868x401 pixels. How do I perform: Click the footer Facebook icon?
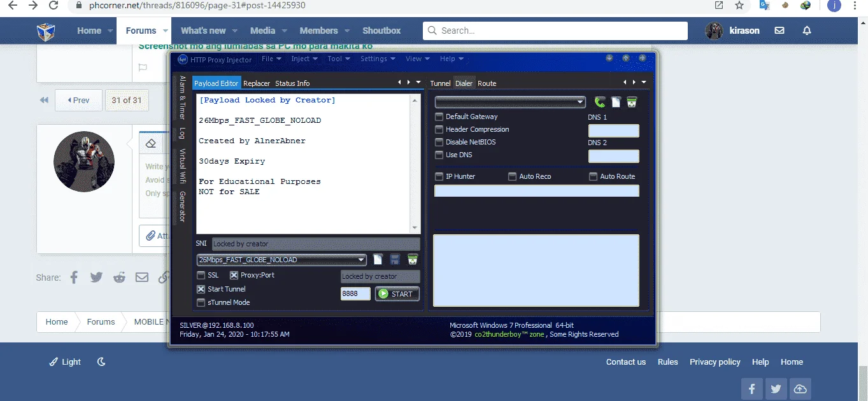tap(751, 389)
